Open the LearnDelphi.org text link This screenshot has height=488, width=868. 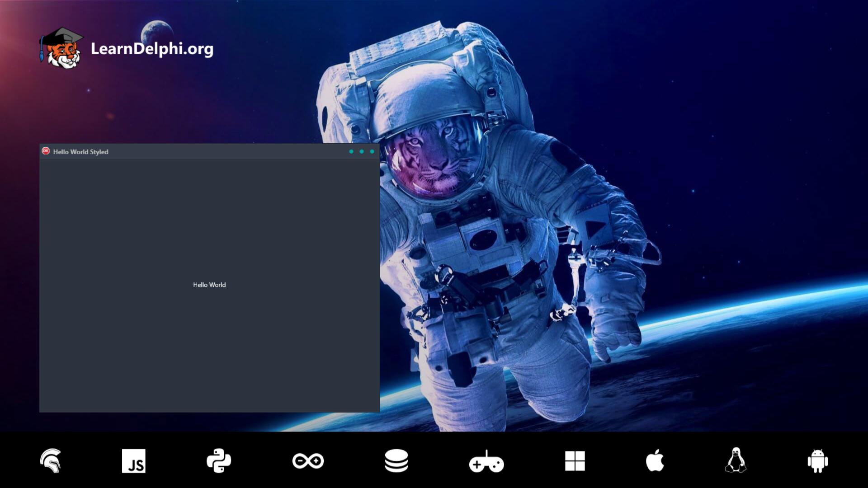[152, 50]
